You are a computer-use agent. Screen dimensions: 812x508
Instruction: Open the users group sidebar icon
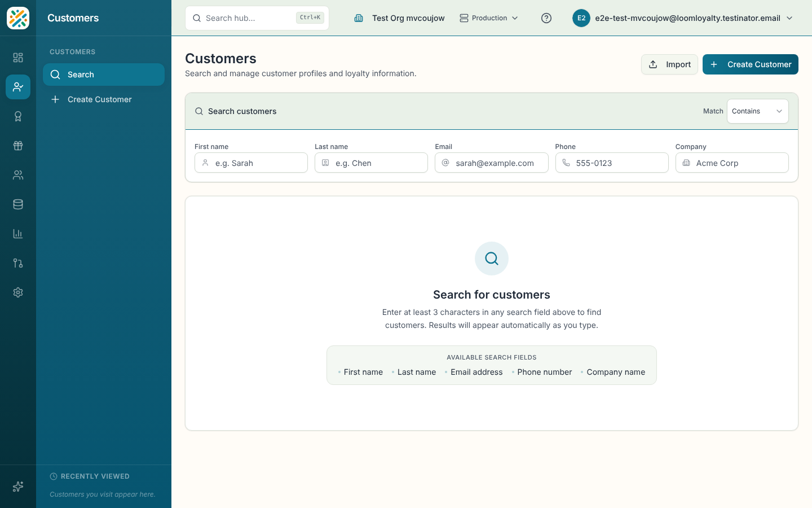tap(18, 175)
